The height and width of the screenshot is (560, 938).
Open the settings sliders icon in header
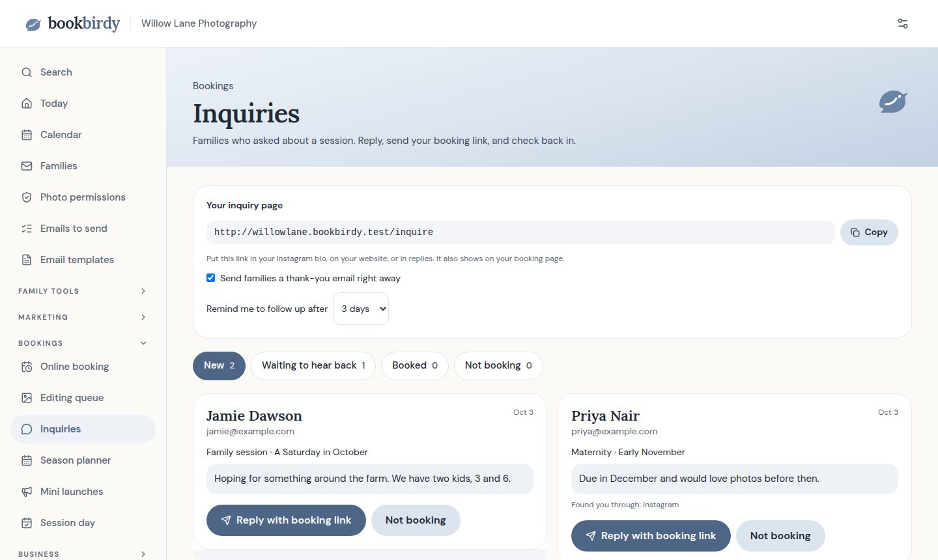[x=903, y=23]
